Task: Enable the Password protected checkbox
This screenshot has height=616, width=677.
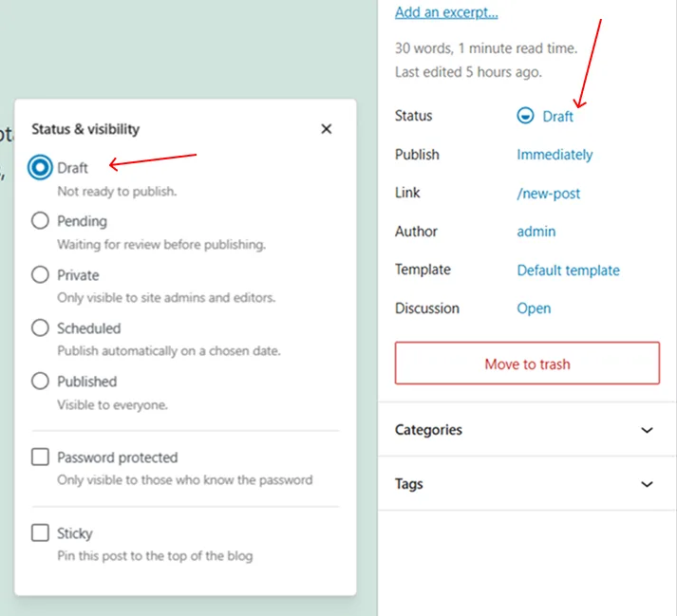Action: (x=40, y=457)
